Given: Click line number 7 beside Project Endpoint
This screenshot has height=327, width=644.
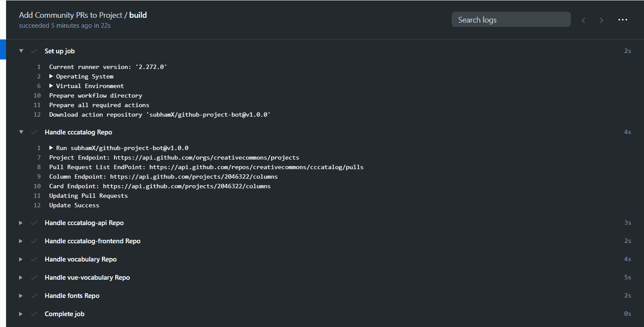Looking at the screenshot, I should (39, 157).
